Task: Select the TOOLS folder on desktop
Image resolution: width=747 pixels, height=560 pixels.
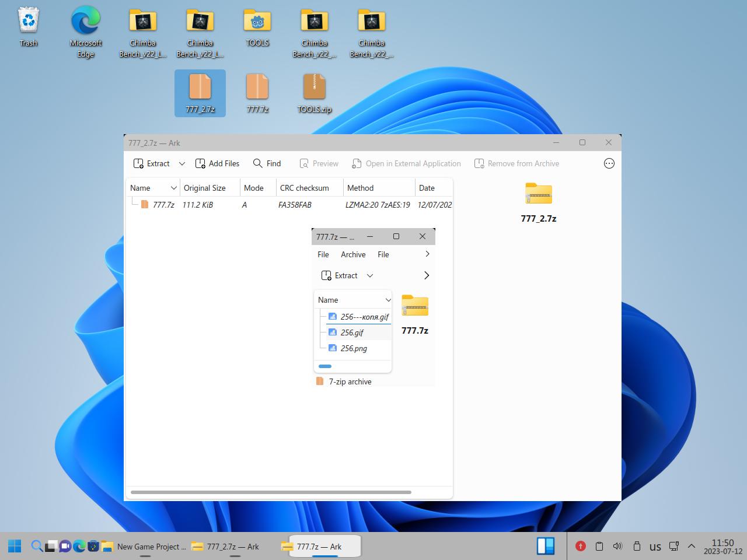Action: point(257,27)
